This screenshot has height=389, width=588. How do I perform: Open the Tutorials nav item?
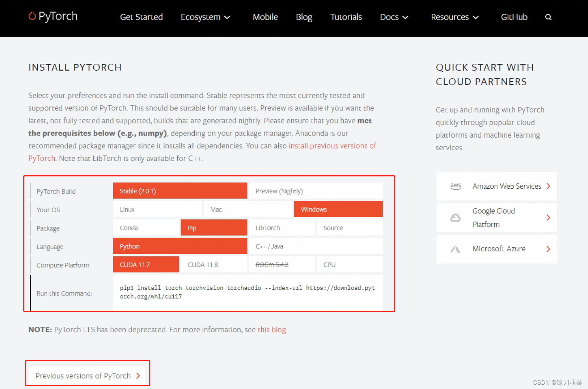[346, 17]
